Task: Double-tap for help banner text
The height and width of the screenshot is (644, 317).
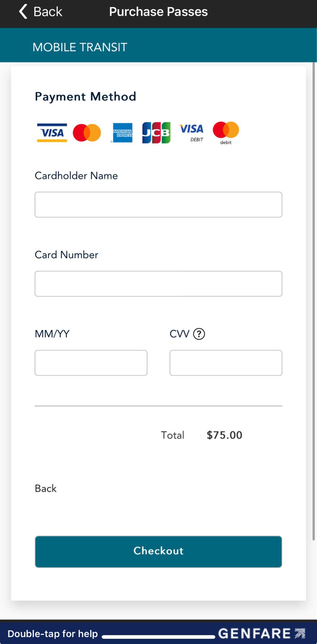Action: click(x=53, y=634)
